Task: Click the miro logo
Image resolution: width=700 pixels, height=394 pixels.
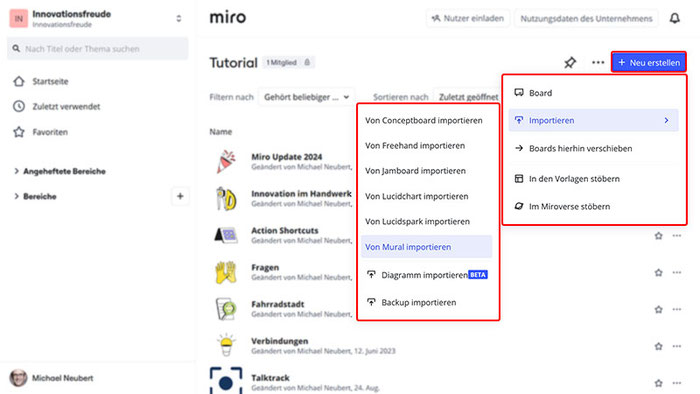Action: pos(228,17)
